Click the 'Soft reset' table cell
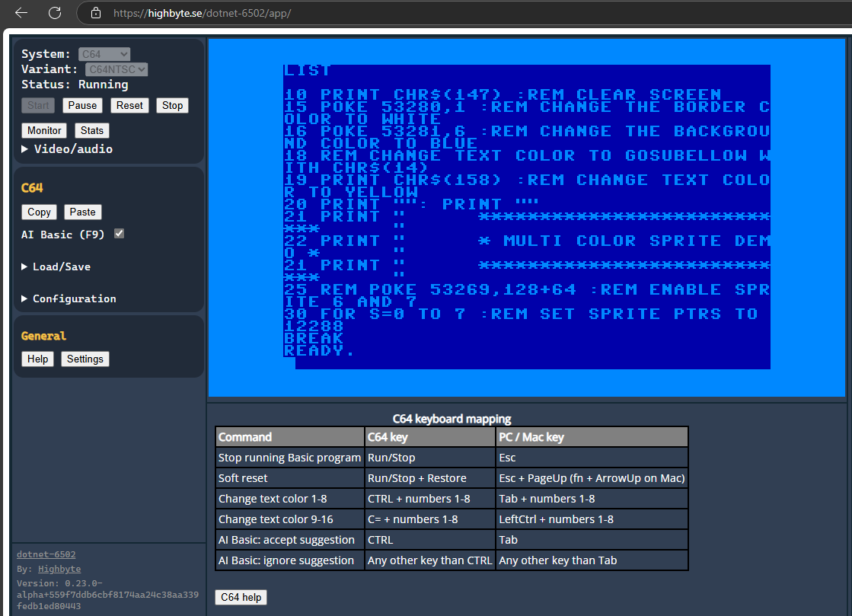 (289, 478)
